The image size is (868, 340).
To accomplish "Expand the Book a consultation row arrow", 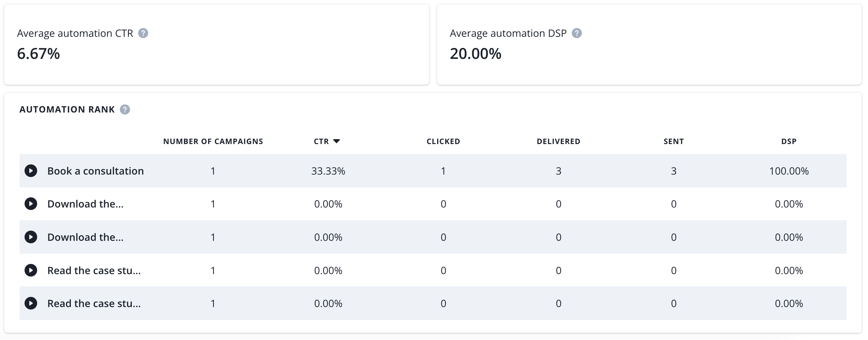I will 31,171.
